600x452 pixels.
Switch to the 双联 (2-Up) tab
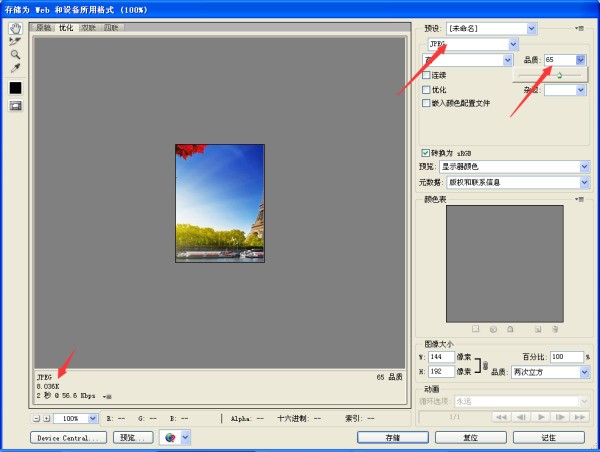(89, 28)
